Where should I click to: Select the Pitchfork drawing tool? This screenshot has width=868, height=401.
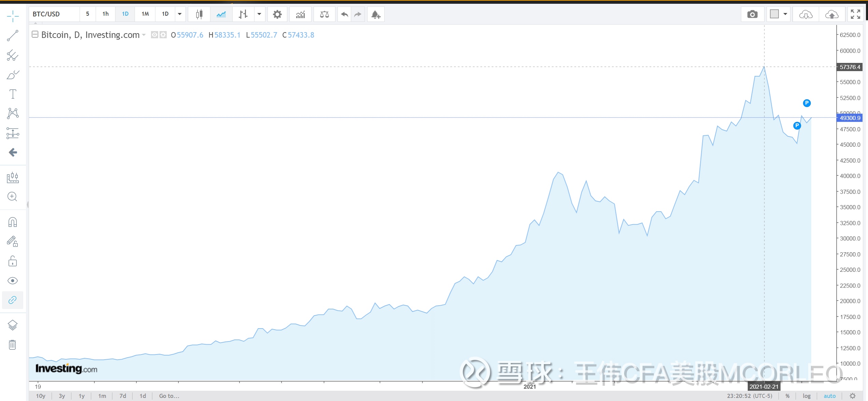(13, 55)
